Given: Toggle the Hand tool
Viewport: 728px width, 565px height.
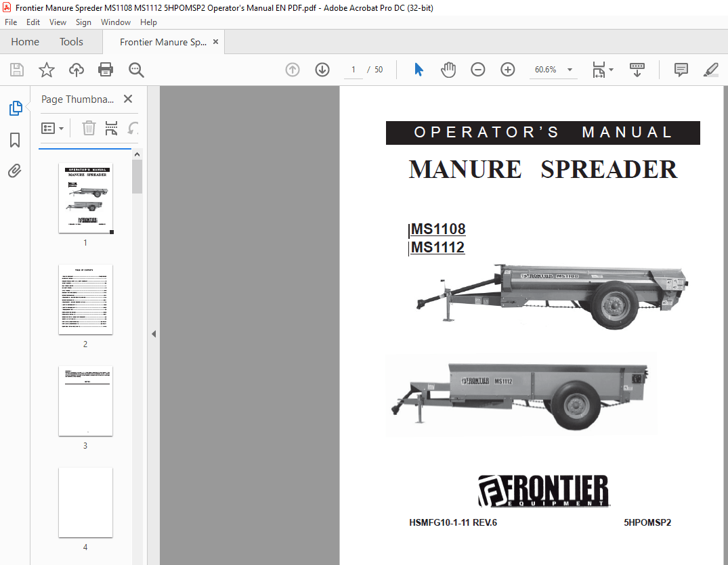Looking at the screenshot, I should tap(448, 69).
